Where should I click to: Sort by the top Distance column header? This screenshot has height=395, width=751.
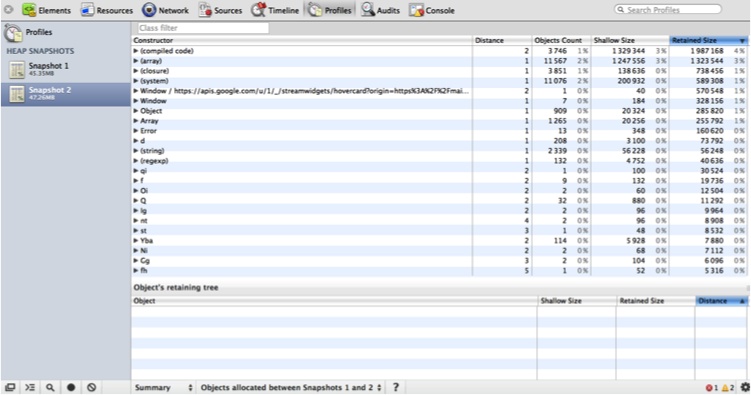click(502, 40)
